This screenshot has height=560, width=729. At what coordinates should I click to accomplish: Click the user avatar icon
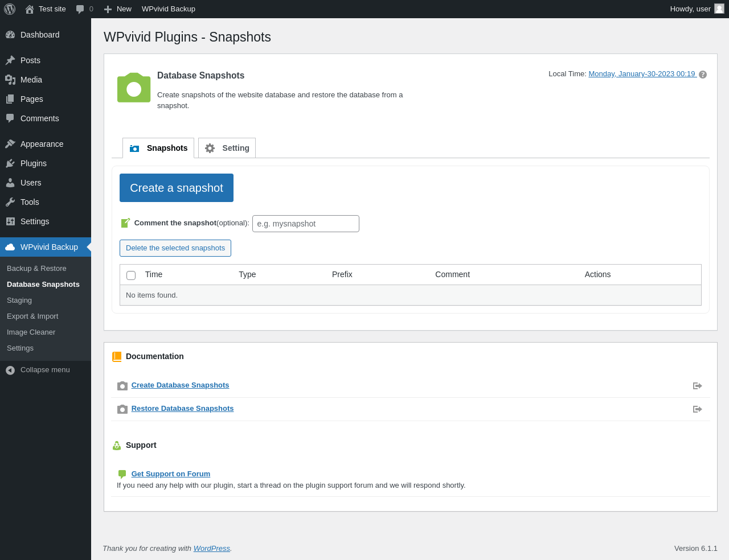point(719,9)
